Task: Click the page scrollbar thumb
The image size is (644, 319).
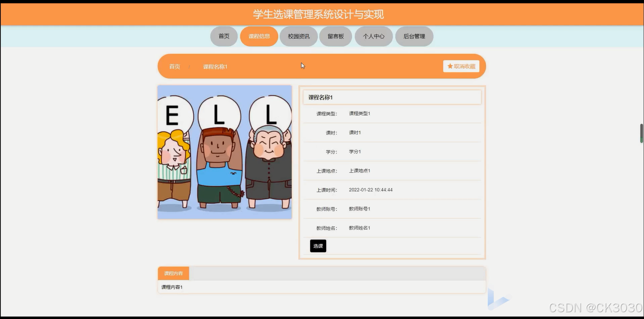Action: coord(641,133)
